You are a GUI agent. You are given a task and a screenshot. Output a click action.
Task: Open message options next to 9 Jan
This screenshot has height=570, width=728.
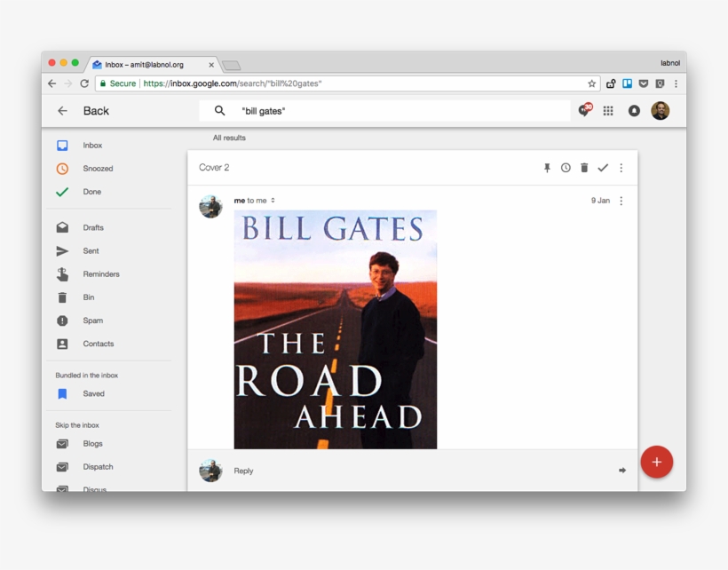[x=621, y=201]
